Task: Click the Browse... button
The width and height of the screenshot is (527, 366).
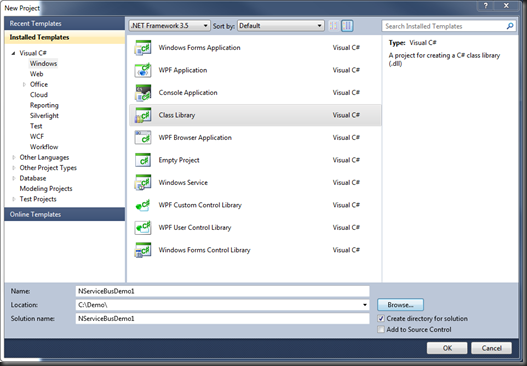Action: click(x=400, y=305)
